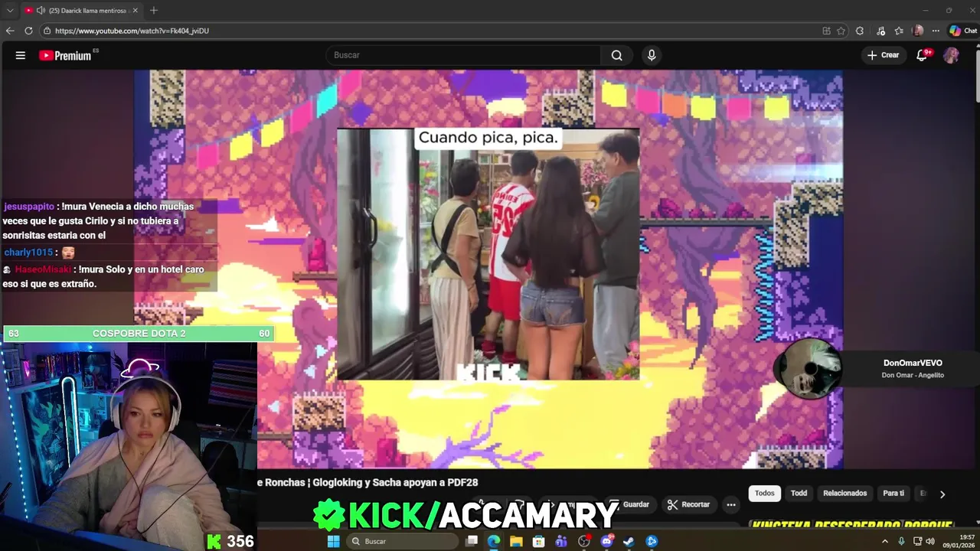Go back with browser back arrow
Image resolution: width=980 pixels, height=551 pixels.
click(10, 31)
